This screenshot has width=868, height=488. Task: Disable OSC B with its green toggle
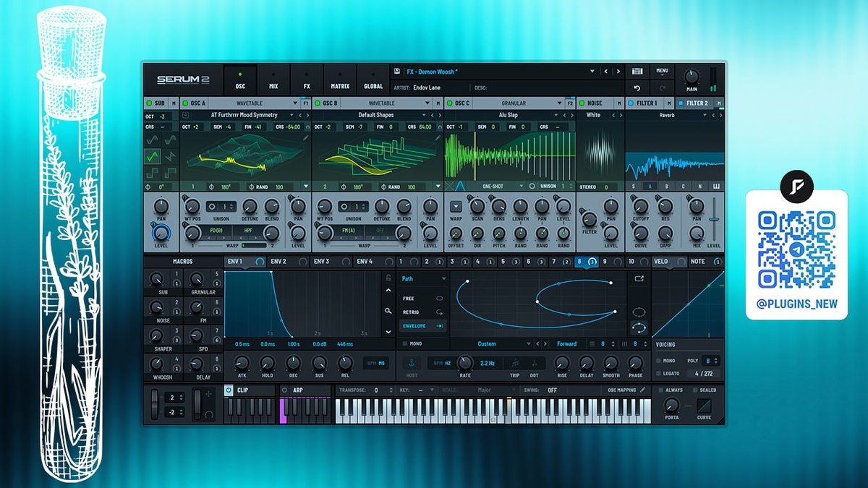click(x=317, y=103)
